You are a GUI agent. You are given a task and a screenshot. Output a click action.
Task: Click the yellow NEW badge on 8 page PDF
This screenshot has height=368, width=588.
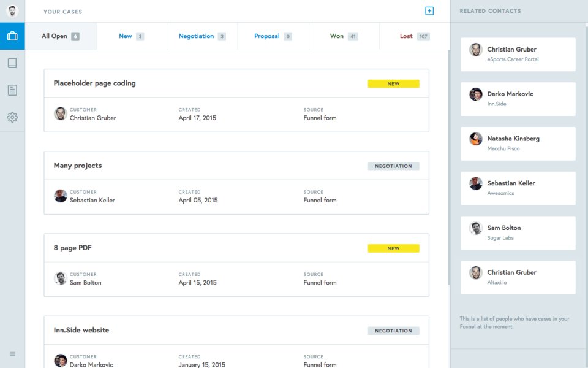point(393,248)
